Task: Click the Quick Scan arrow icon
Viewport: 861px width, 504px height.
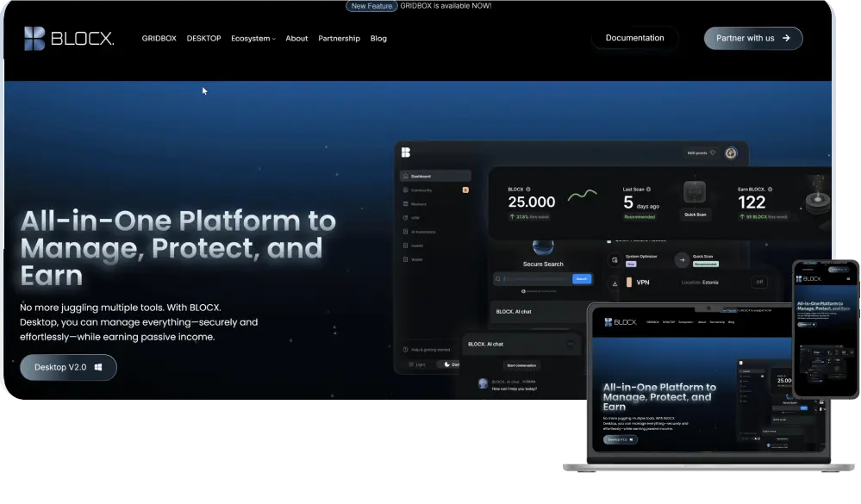Action: coord(682,259)
